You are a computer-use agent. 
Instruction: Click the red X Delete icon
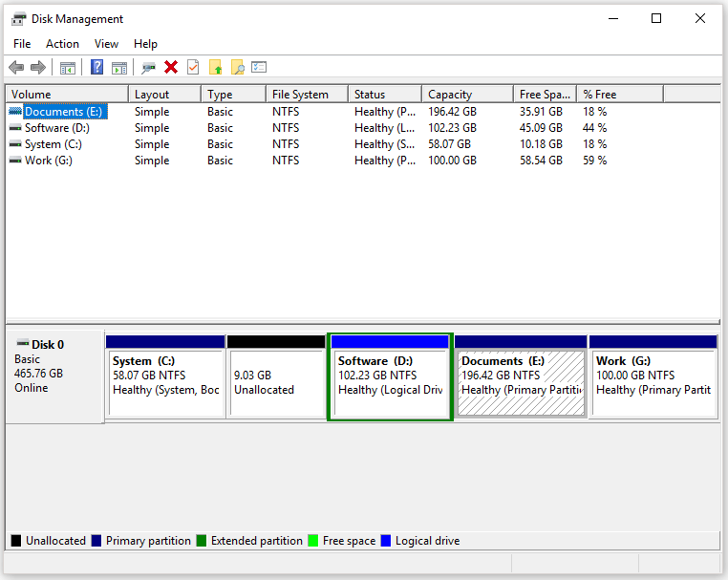point(171,67)
